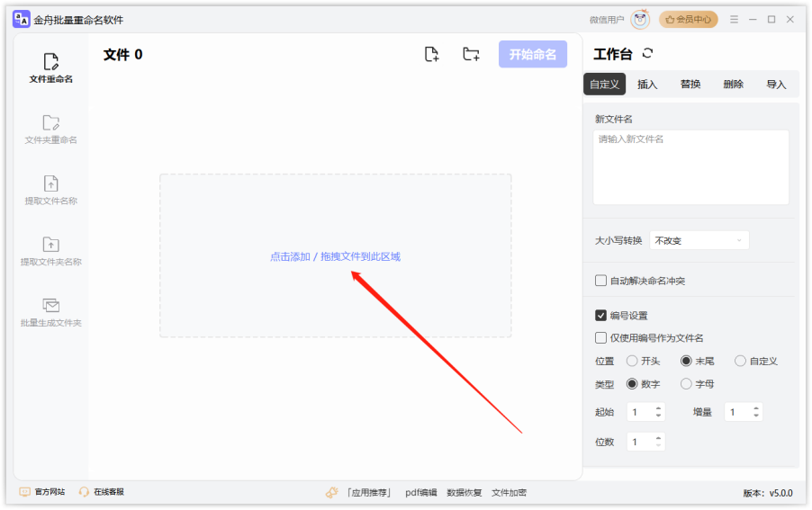Increase the 增量 value with up arrow
Image resolution: width=812 pixels, height=510 pixels.
[756, 408]
